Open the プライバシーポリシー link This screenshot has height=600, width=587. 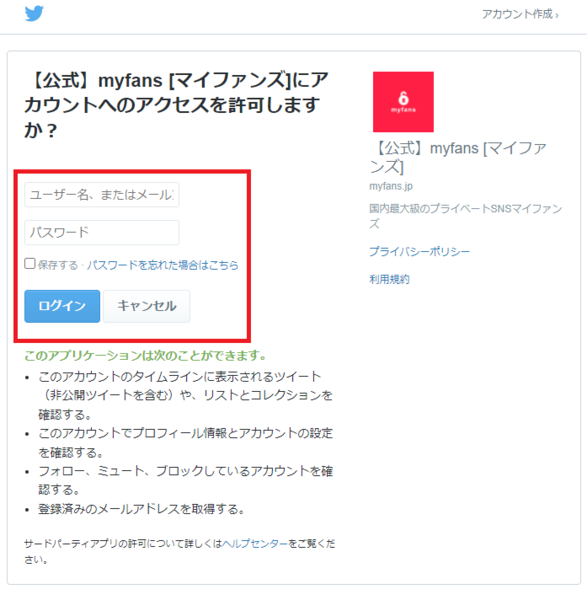(x=419, y=251)
